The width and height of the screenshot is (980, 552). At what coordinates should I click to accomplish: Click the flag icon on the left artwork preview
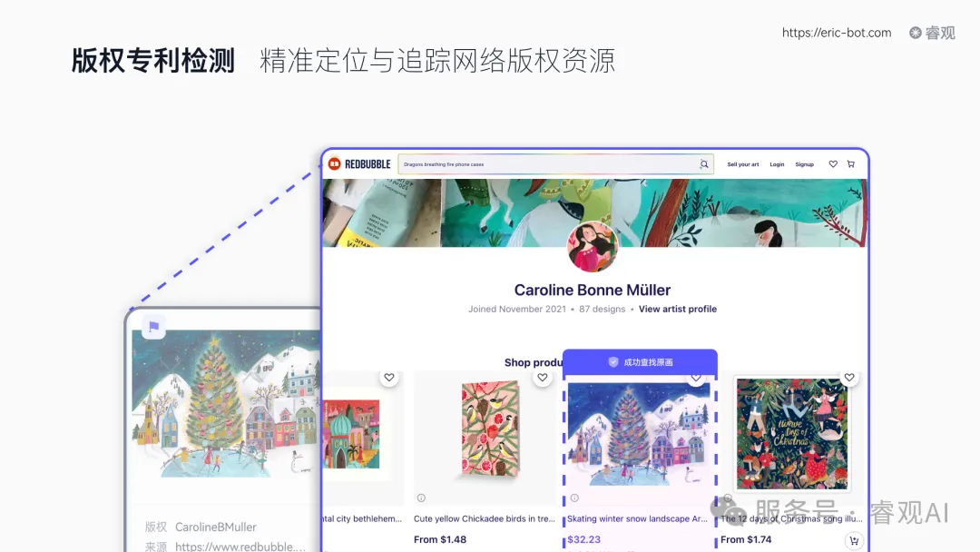point(152,327)
